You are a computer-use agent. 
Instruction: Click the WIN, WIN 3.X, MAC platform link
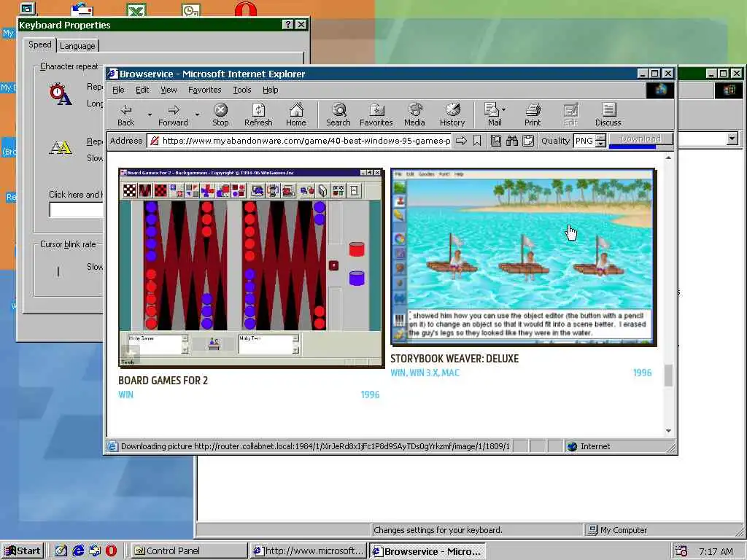[x=425, y=373]
